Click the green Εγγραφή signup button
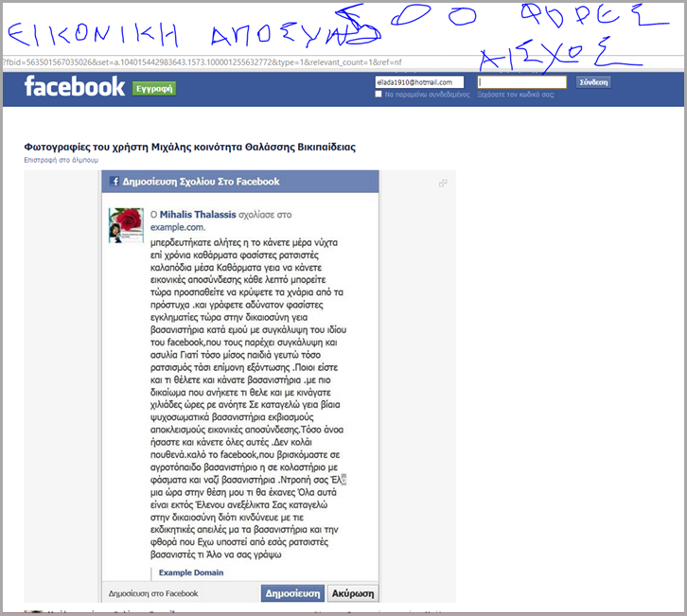The width and height of the screenshot is (687, 616). click(154, 89)
